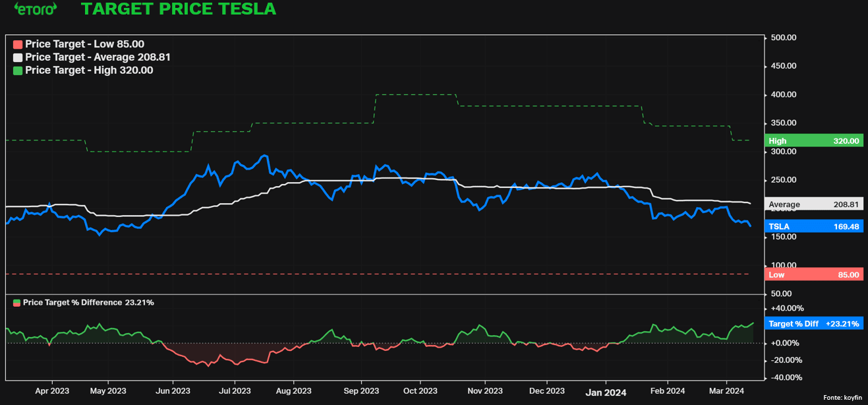Screen dimensions: 868x405
Task: Select the 'Price Target - Average 208.81' legend entry
Action: [x=92, y=57]
